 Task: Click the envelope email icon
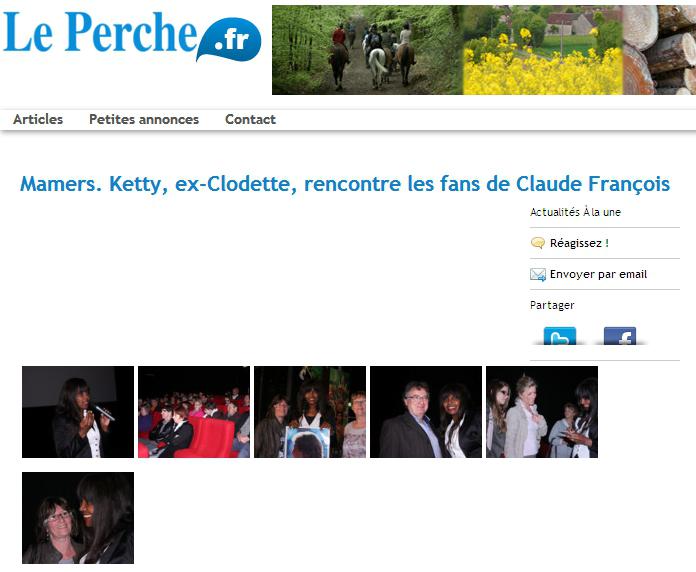coord(538,275)
